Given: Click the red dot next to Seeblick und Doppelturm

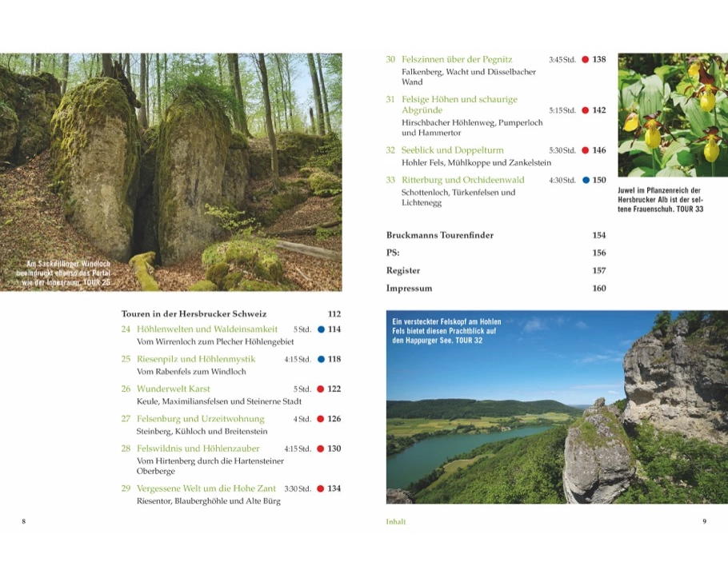Looking at the screenshot, I should click(x=586, y=150).
